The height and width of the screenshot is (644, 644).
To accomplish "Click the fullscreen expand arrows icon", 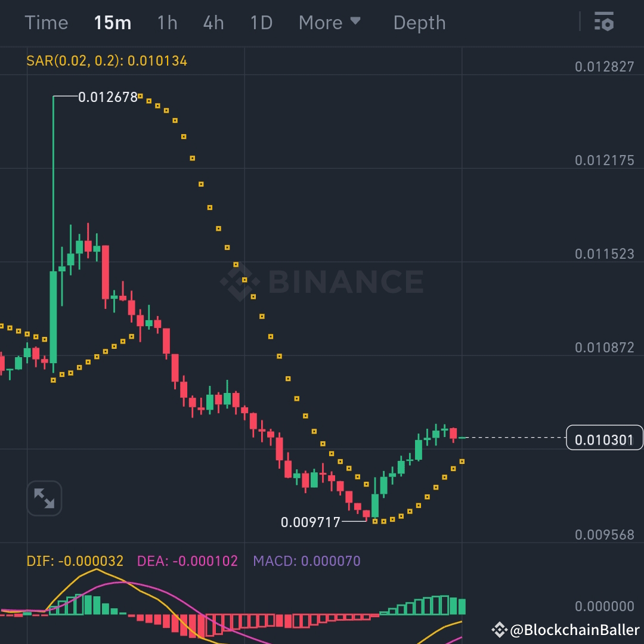I will pyautogui.click(x=44, y=499).
